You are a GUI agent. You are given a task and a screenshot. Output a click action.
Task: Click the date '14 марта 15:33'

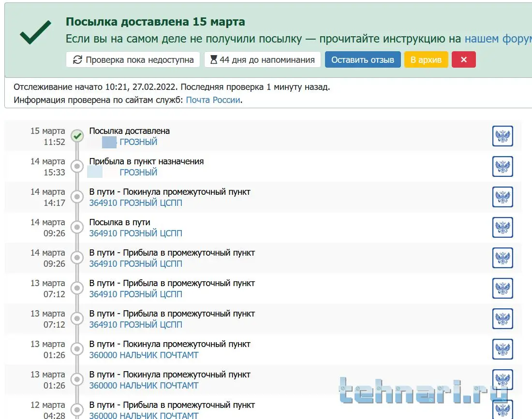[48, 167]
